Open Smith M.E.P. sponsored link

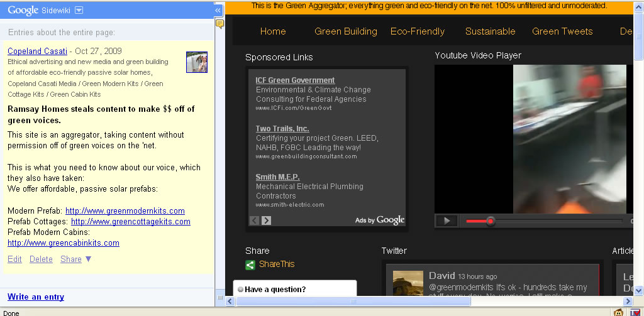[x=277, y=177]
